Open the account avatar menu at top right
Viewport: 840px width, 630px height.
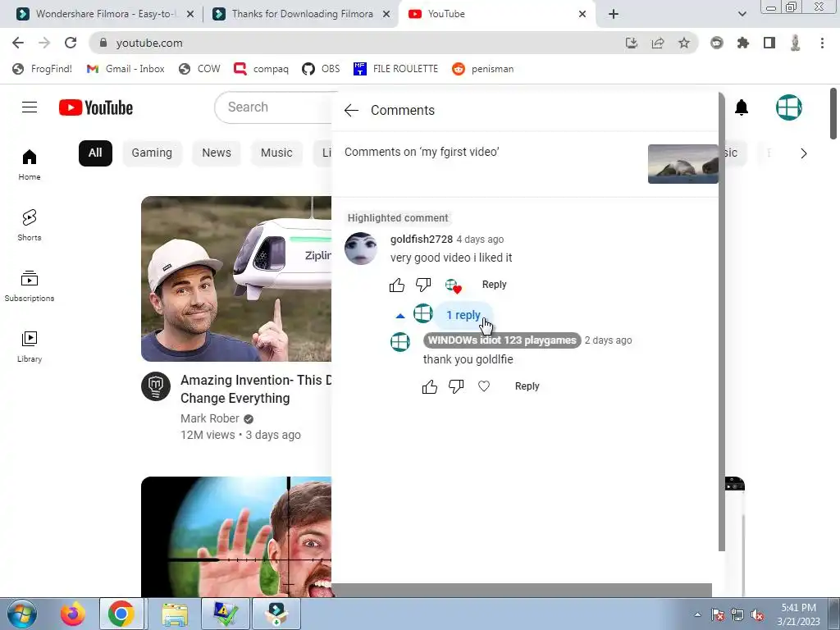pyautogui.click(x=788, y=107)
